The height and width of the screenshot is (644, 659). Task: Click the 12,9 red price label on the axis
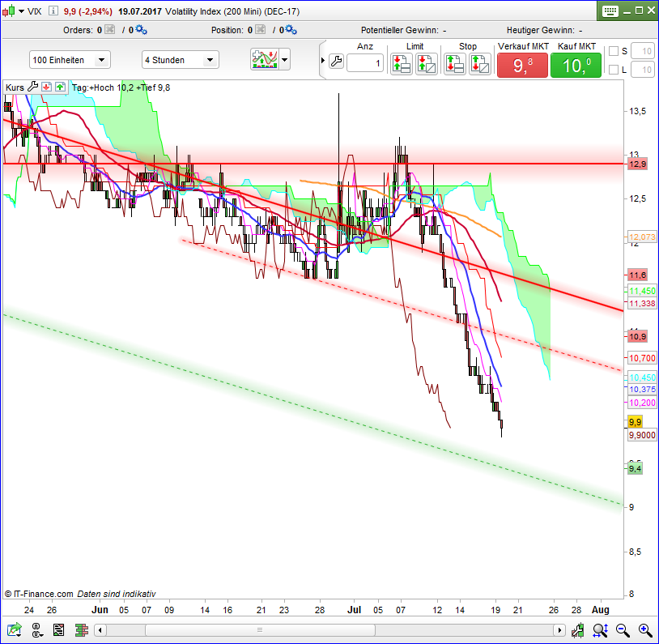click(638, 164)
